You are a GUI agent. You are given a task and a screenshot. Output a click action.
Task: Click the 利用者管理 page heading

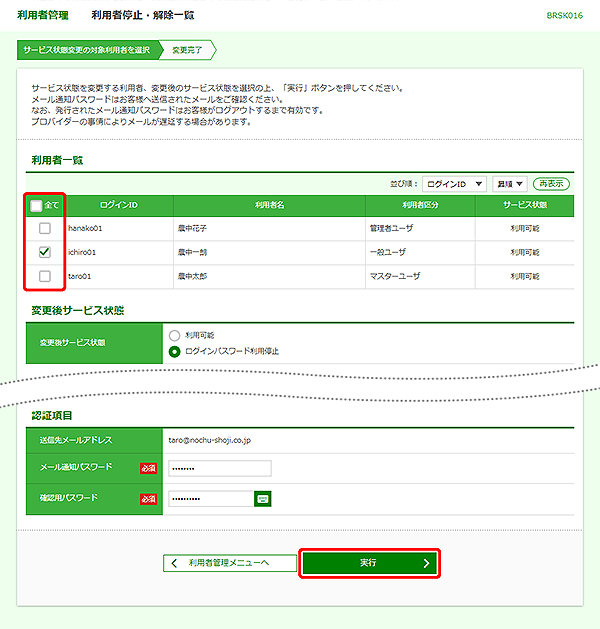tap(43, 15)
